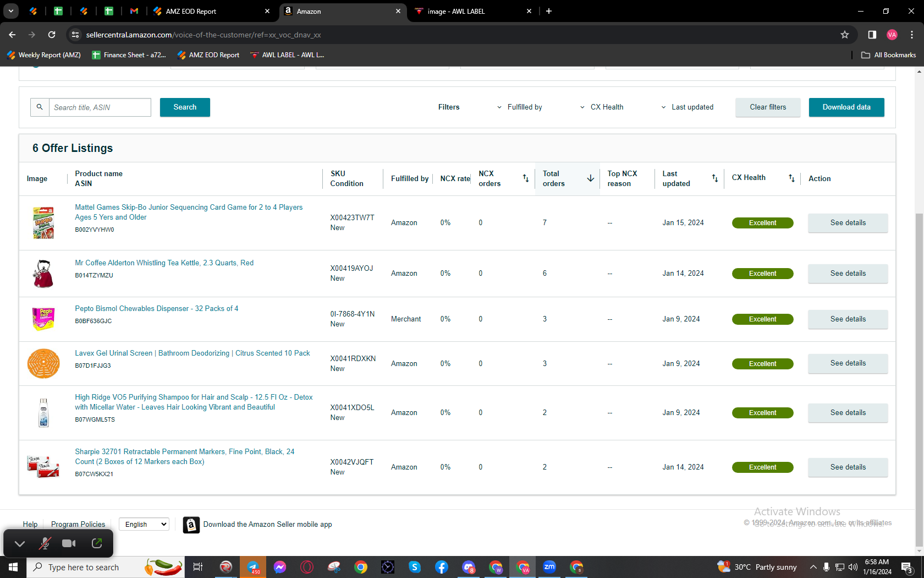Open the browser side panel icon

[872, 35]
